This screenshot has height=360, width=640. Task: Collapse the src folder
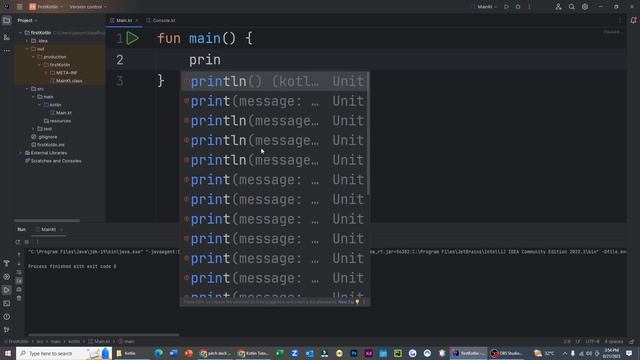(x=27, y=89)
